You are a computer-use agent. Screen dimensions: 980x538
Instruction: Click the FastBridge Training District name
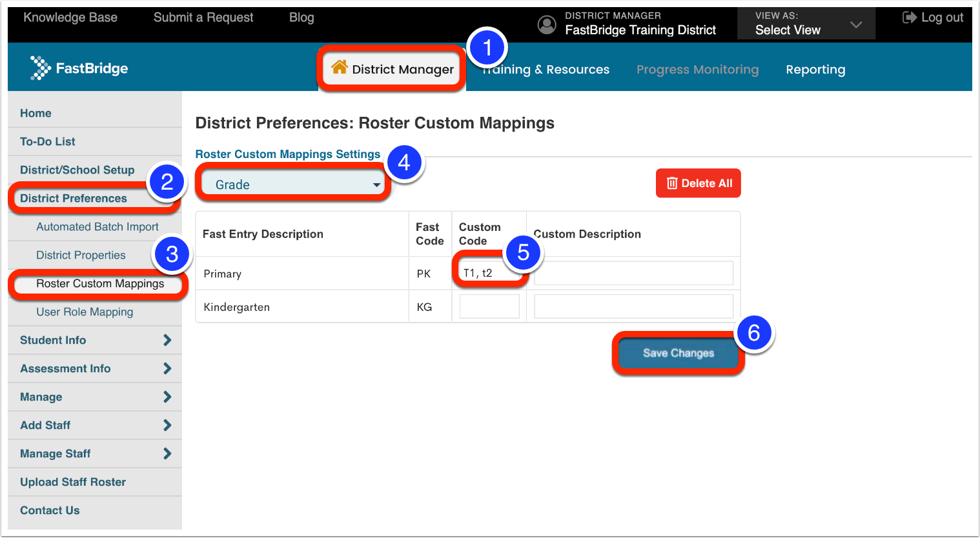[640, 30]
